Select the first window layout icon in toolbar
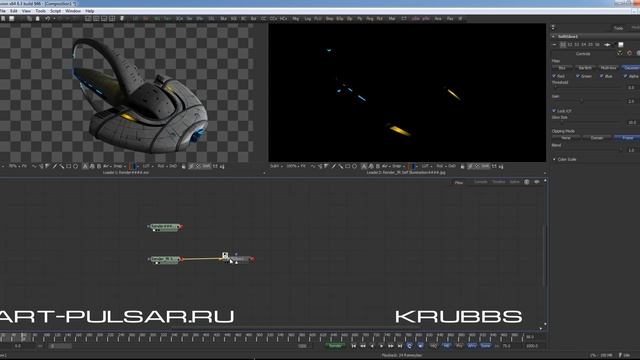This screenshot has height=360, width=640. [x=88, y=19]
